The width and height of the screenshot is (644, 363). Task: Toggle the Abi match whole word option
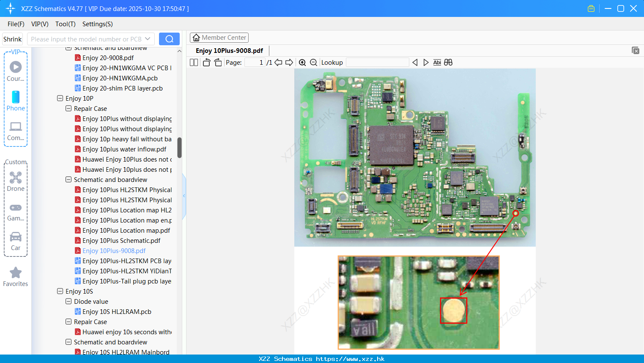[x=437, y=63]
